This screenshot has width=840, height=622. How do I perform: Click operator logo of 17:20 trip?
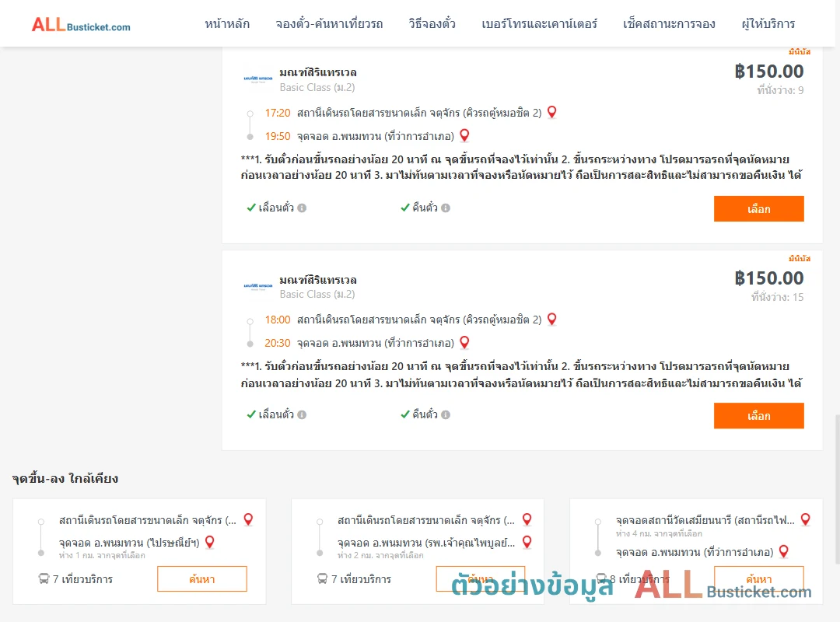coord(258,79)
